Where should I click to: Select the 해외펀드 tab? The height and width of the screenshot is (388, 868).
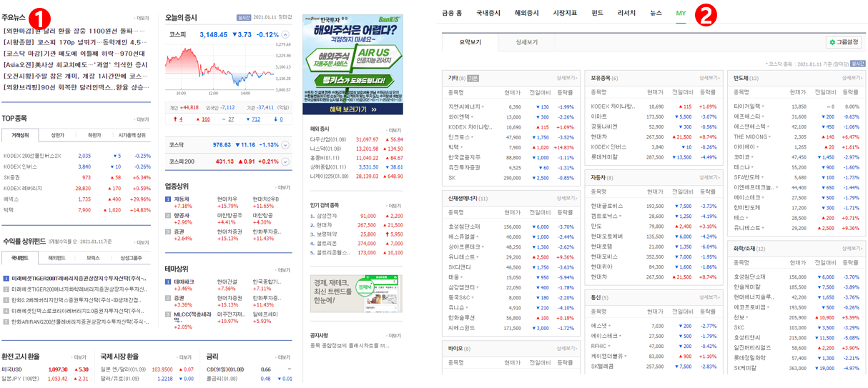57,257
